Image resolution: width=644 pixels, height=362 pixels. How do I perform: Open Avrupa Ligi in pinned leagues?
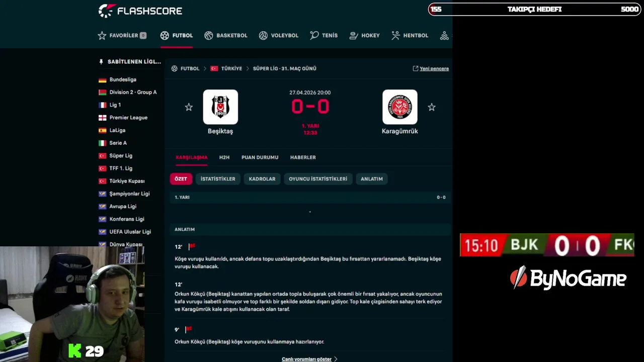coord(123,207)
